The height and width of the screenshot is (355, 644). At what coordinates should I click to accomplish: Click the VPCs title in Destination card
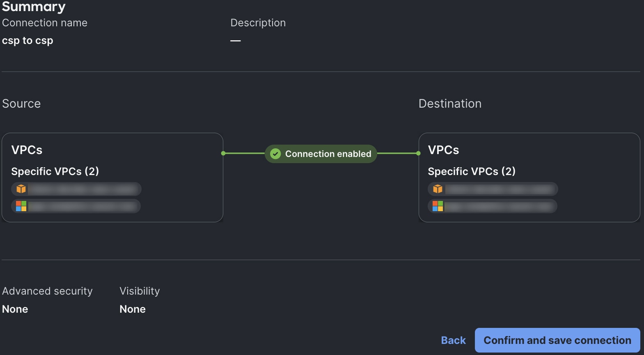click(x=443, y=150)
